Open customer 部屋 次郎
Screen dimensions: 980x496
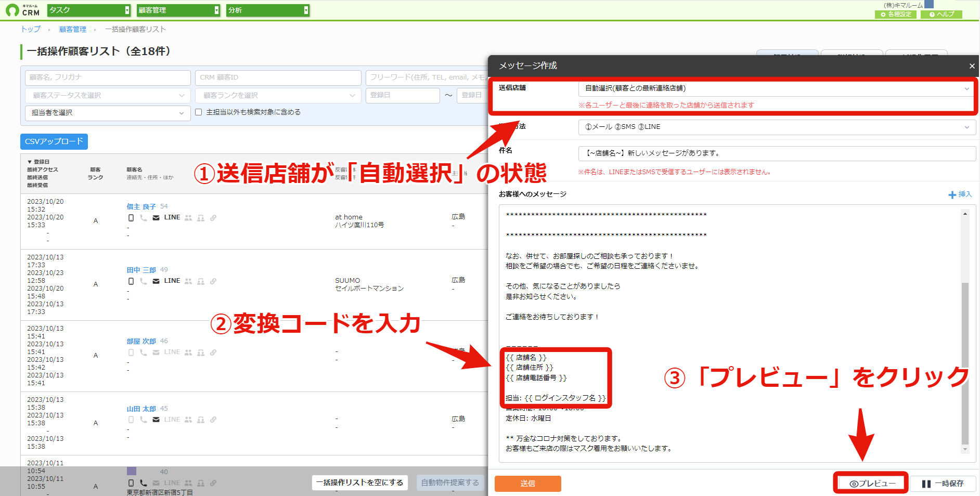tap(141, 341)
